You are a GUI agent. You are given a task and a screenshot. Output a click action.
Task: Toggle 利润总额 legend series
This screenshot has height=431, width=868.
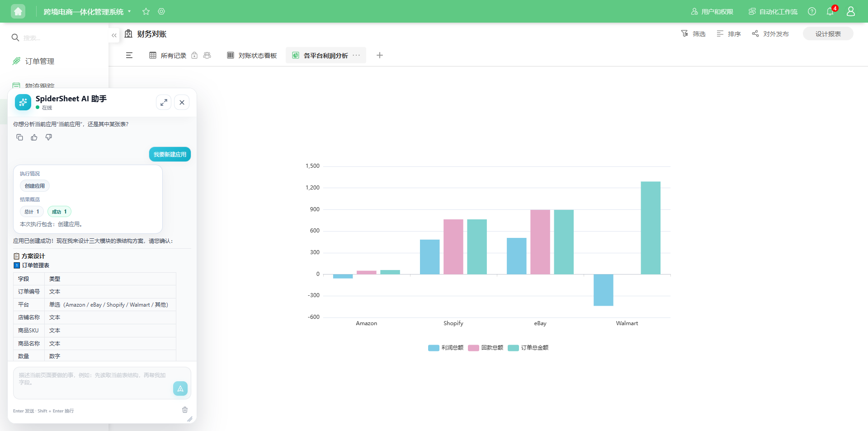point(446,348)
